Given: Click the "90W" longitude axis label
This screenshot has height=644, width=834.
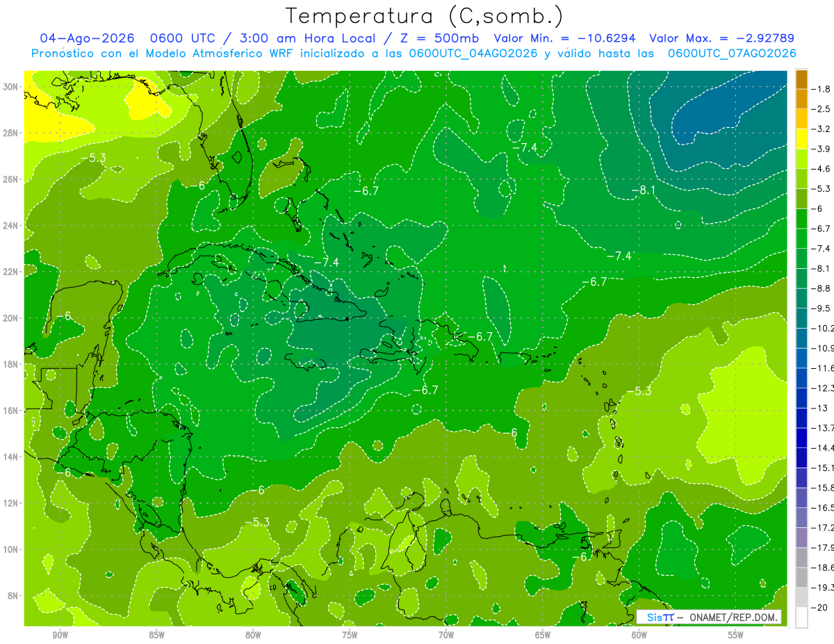Looking at the screenshot, I should [60, 635].
